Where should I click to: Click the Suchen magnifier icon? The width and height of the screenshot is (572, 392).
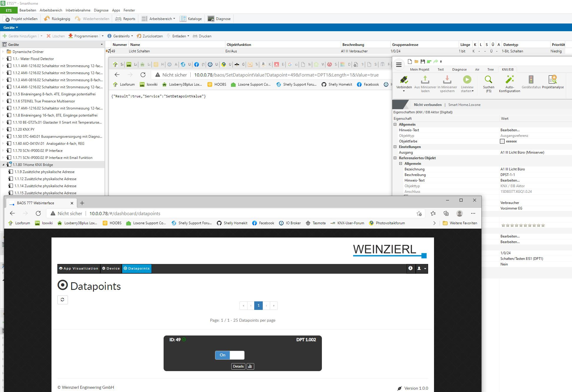click(x=488, y=79)
